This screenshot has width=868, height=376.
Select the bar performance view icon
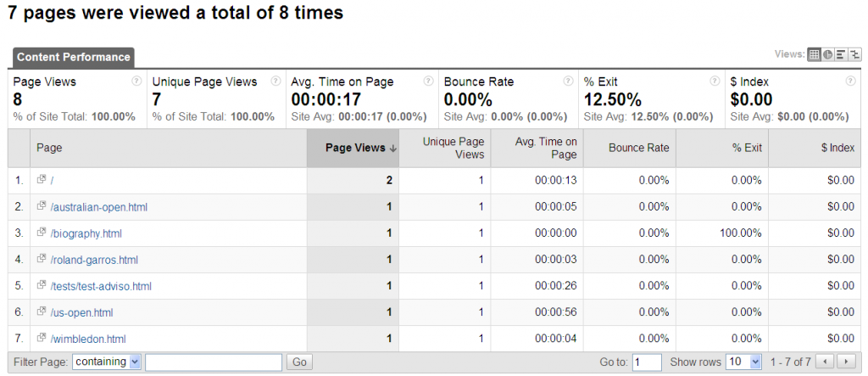pos(841,54)
